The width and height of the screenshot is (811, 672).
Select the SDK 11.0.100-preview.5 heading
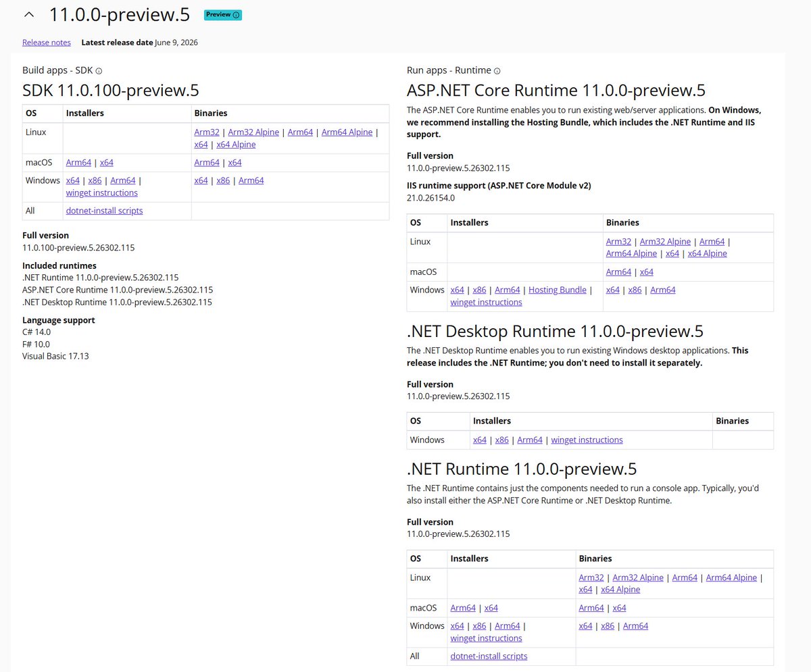click(x=111, y=91)
